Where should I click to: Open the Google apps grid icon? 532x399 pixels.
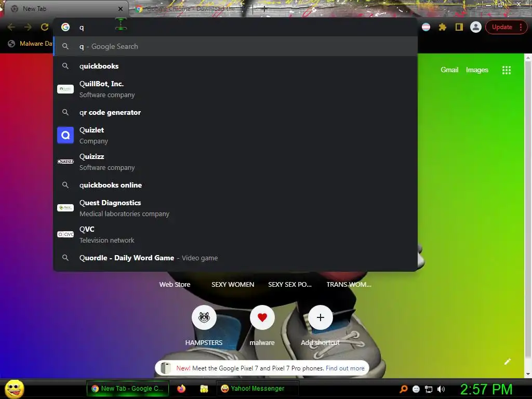(x=506, y=70)
